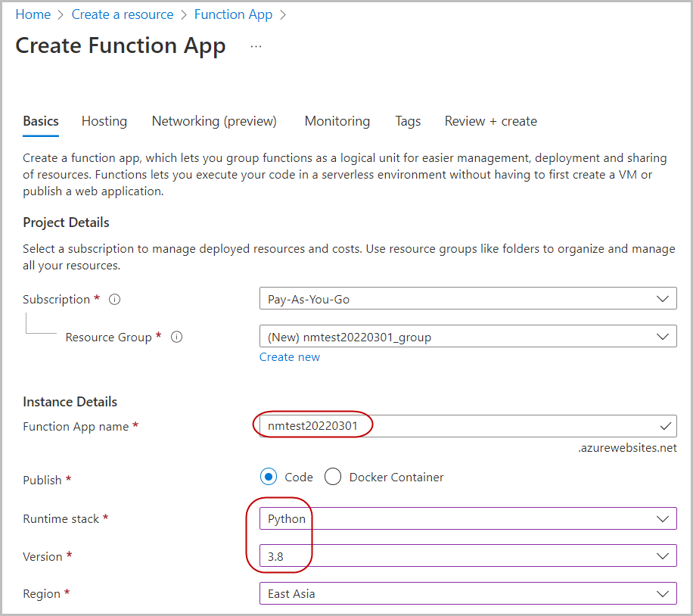Open the Review + create tab
The width and height of the screenshot is (693, 616).
[x=490, y=121]
